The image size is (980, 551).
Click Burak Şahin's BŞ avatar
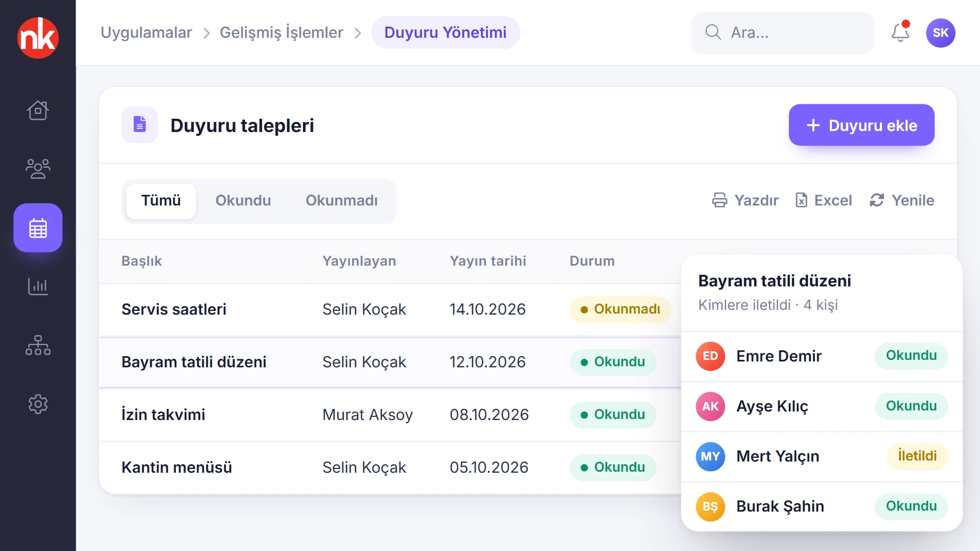tap(710, 506)
